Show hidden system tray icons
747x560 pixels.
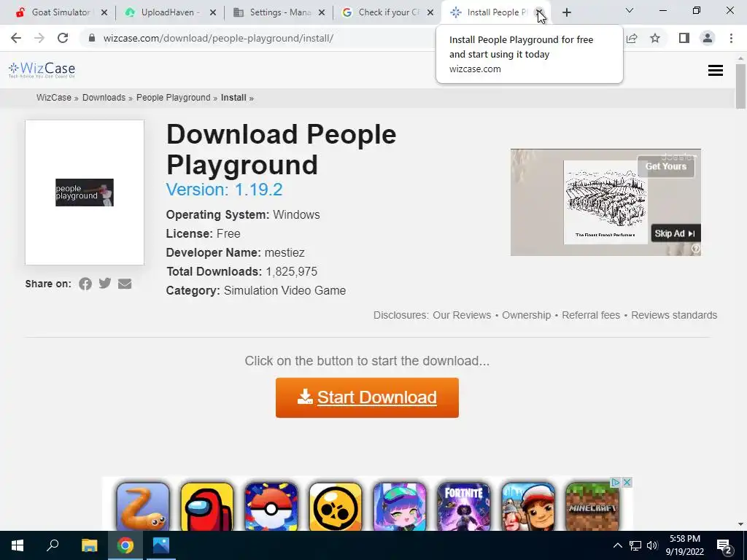pos(617,545)
